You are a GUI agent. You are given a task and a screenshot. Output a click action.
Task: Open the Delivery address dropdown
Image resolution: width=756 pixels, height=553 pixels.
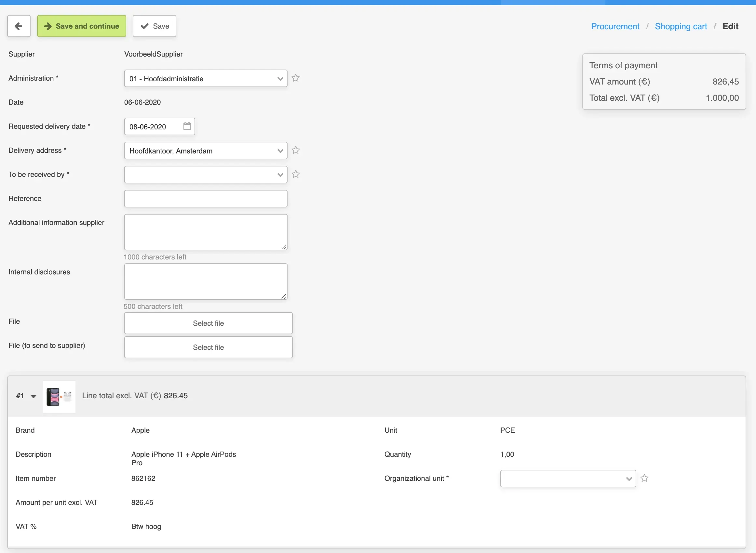205,151
